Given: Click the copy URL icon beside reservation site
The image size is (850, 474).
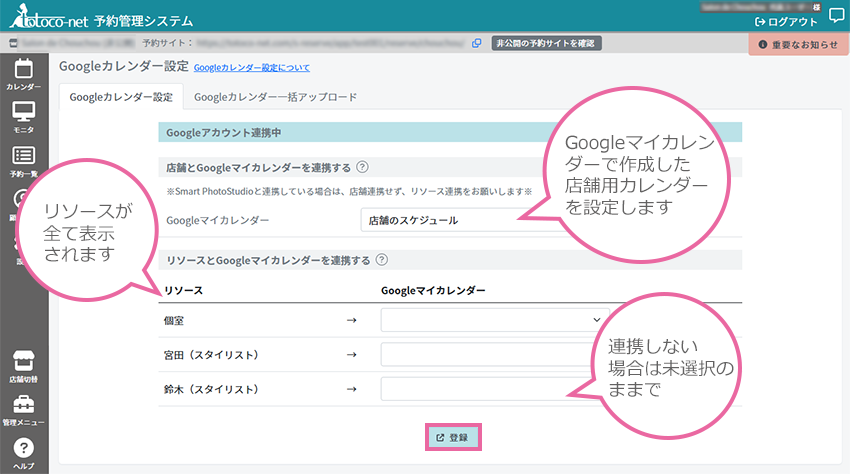Looking at the screenshot, I should (477, 43).
